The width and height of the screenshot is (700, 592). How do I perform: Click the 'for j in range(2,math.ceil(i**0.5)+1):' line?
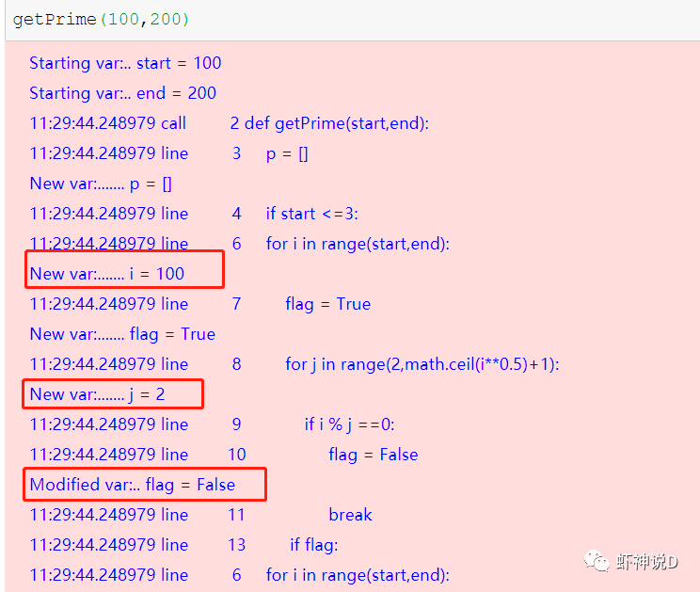pos(294,365)
